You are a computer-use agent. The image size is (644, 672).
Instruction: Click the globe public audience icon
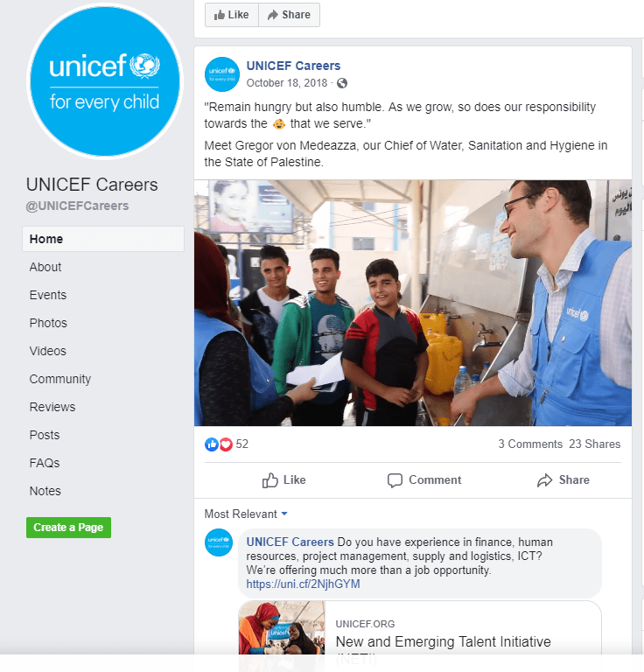coord(342,83)
